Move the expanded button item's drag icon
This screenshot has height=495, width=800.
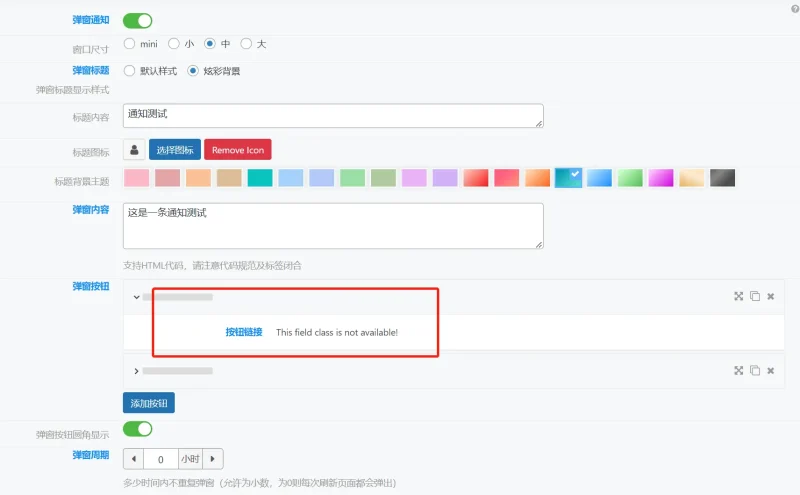[738, 296]
